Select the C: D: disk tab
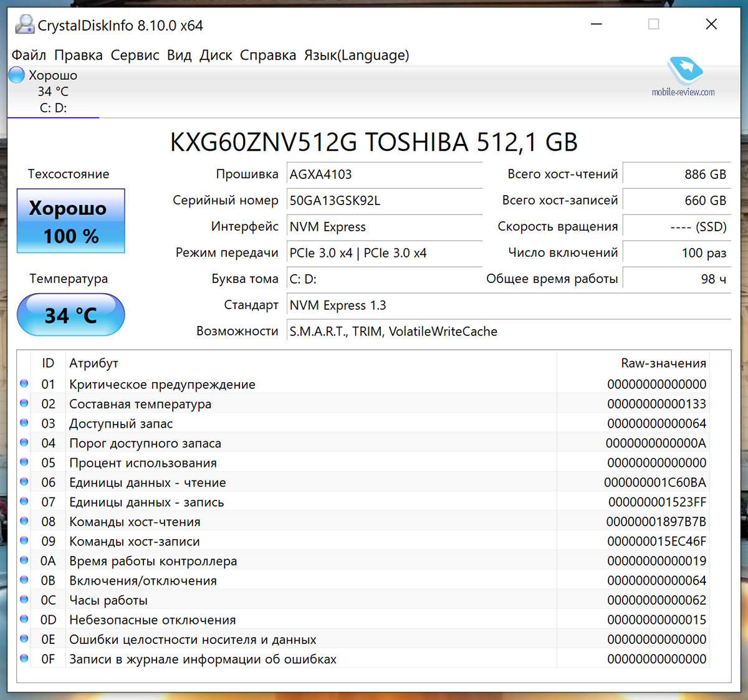Viewport: 748px width, 700px height. click(x=54, y=92)
